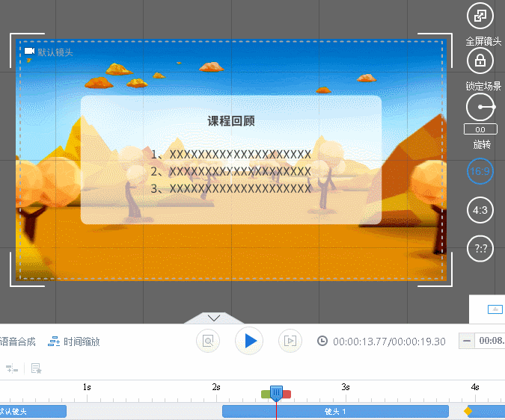Click the rotation angle value field
The height and width of the screenshot is (420, 505).
(x=480, y=129)
